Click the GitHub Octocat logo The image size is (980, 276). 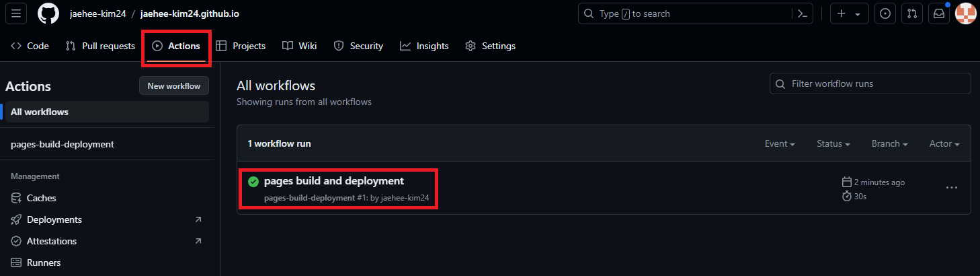(48, 13)
